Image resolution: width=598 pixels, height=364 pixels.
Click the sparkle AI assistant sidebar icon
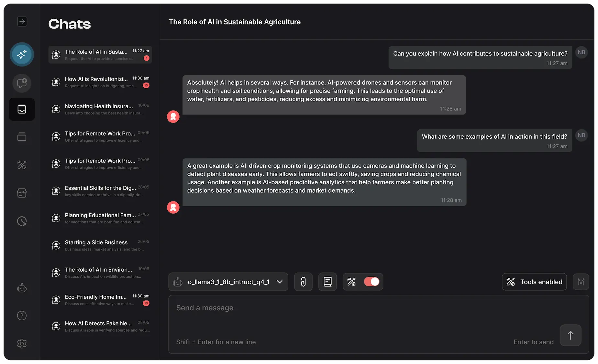[22, 55]
